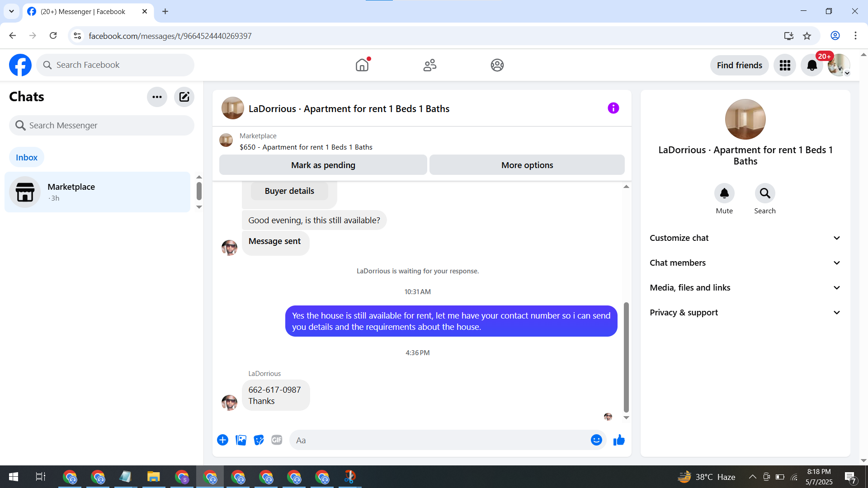Viewport: 868px width, 488px height.
Task: Click the conversation scrollbar
Action: point(626,357)
